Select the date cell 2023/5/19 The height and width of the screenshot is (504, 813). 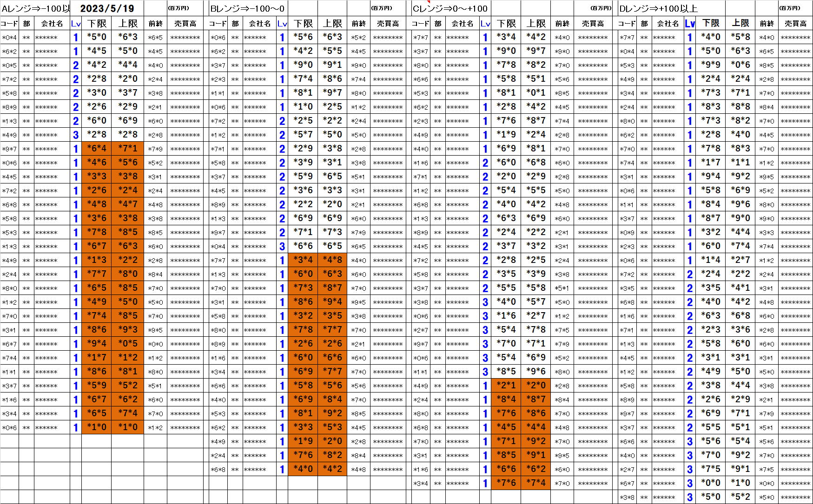coord(107,8)
